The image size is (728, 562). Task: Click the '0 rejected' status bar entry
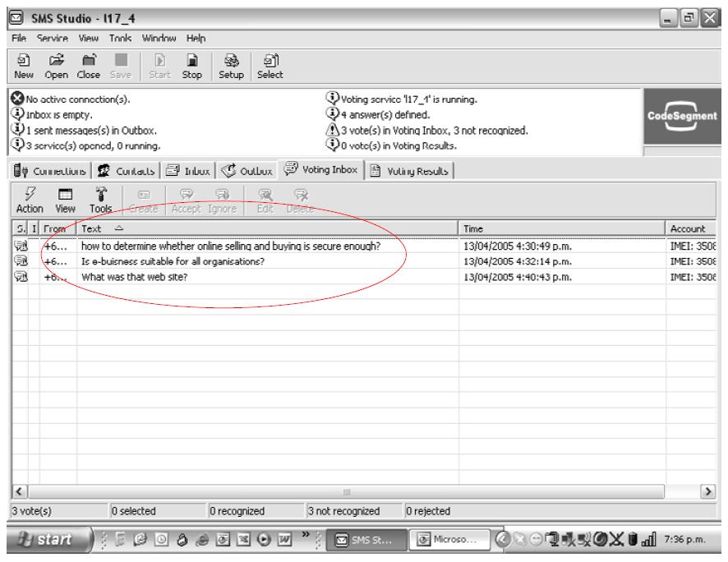click(x=560, y=511)
